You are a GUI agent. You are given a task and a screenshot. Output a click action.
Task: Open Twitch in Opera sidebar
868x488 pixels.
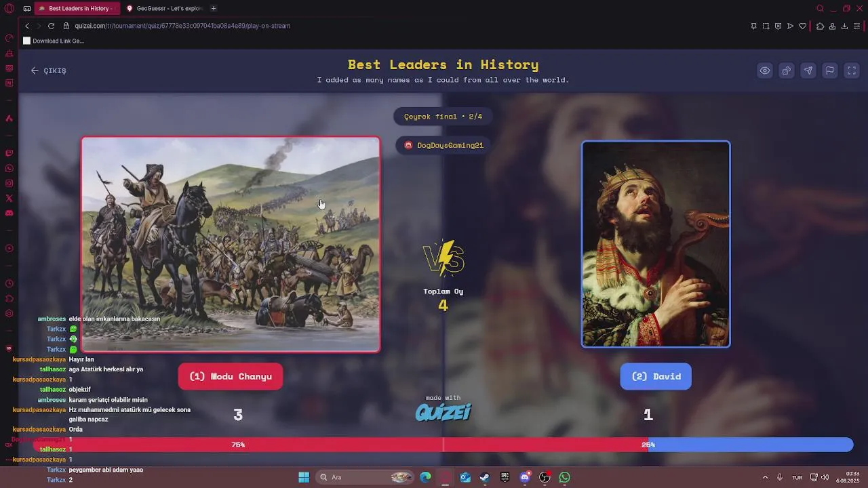(9, 153)
